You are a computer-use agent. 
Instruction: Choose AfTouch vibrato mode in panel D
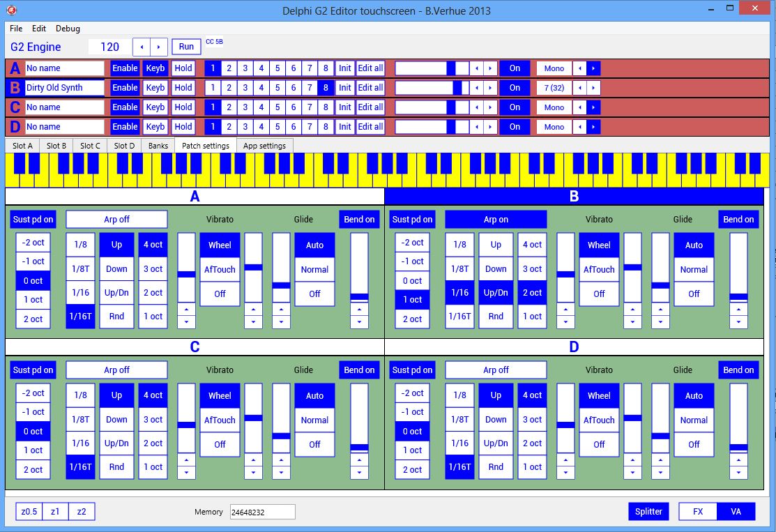click(599, 420)
